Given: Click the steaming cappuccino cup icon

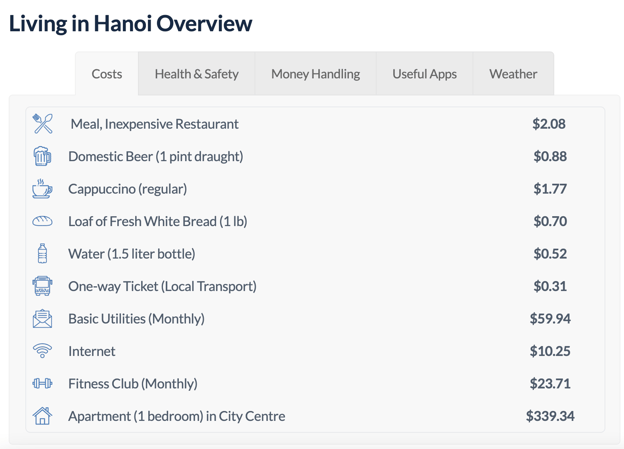Looking at the screenshot, I should coord(42,189).
